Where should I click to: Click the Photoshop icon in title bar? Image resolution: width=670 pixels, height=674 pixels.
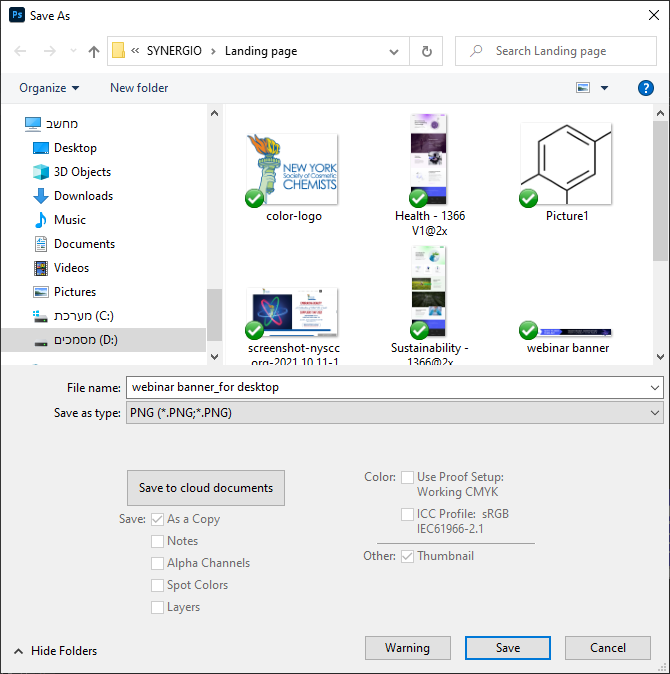click(17, 15)
